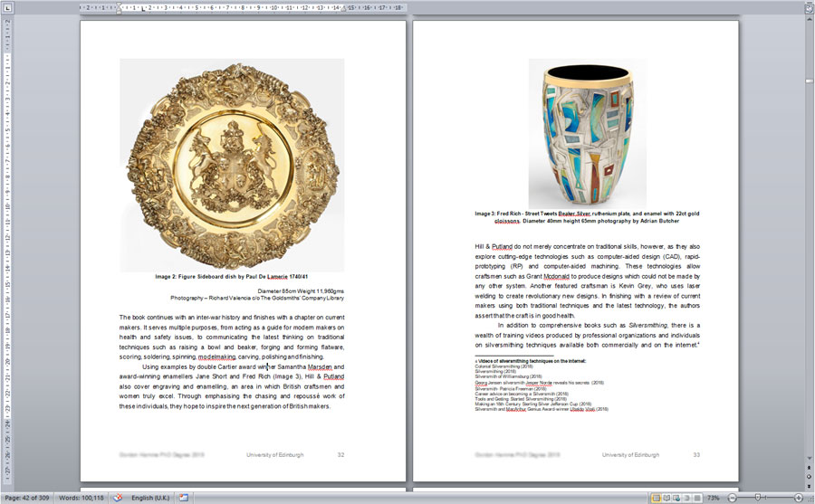Click footnote heading 'Videos of silversmithing techniques'
Image resolution: width=815 pixels, height=504 pixels.
pyautogui.click(x=530, y=361)
